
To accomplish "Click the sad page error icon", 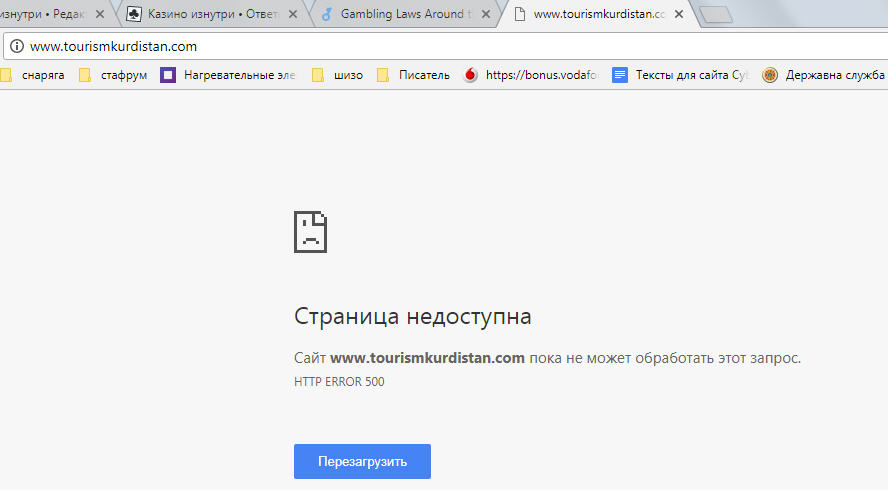I will click(x=310, y=232).
